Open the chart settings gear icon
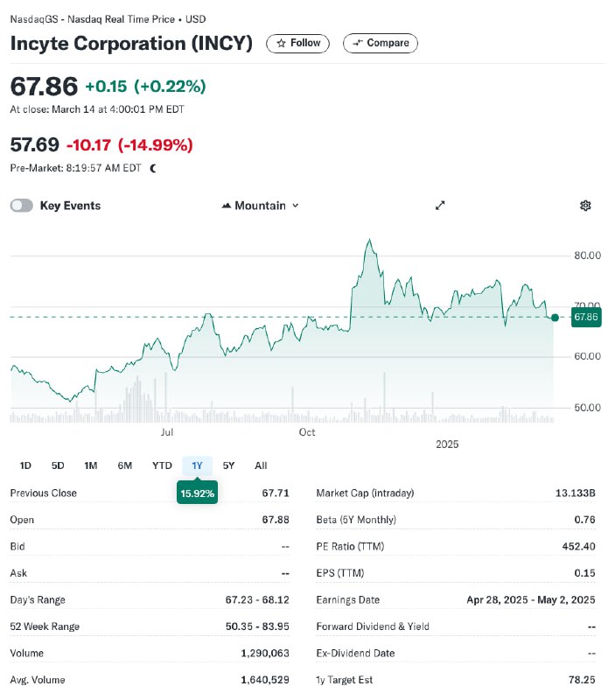Viewport: 615px width, 700px height. click(585, 206)
